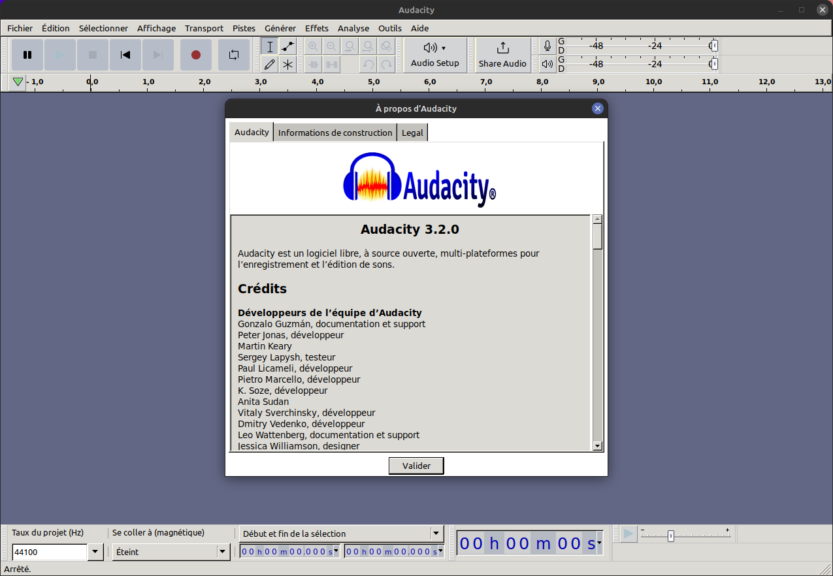Switch to the Legal tab
Screen dimensions: 833x576
412,132
